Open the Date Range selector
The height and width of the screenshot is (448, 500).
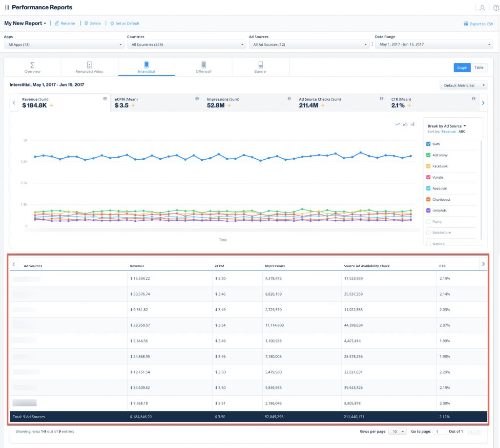point(432,44)
